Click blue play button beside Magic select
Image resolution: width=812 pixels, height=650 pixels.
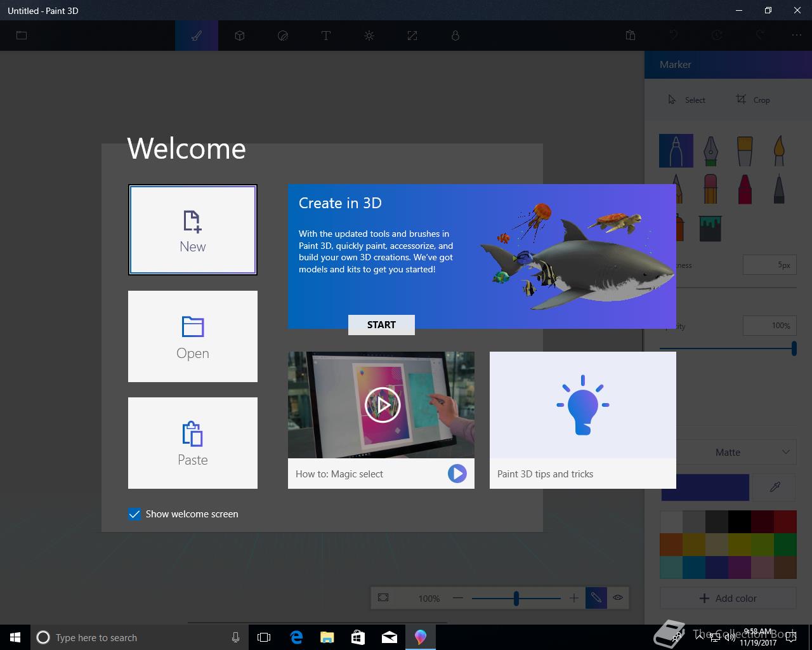point(457,474)
